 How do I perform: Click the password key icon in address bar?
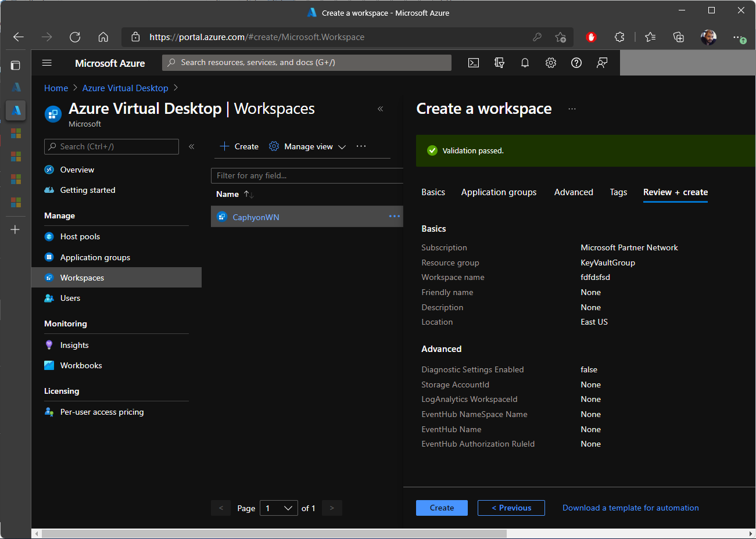pos(537,37)
